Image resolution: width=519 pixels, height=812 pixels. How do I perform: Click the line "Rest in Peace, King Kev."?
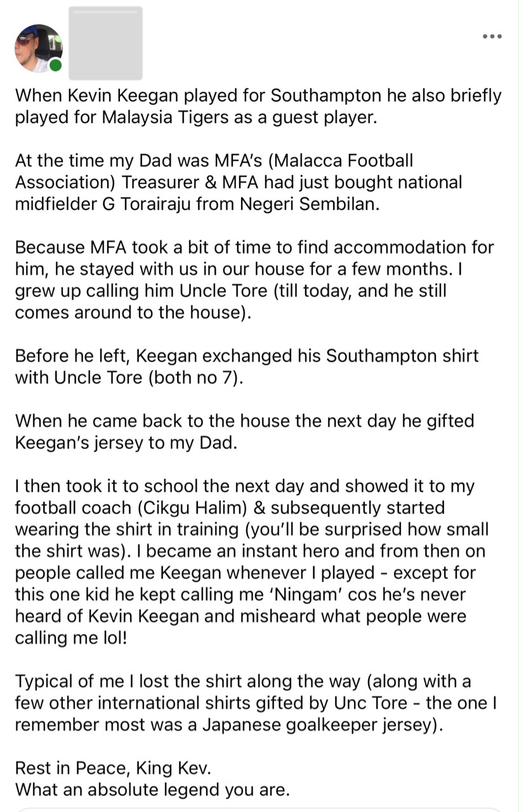[x=113, y=769]
